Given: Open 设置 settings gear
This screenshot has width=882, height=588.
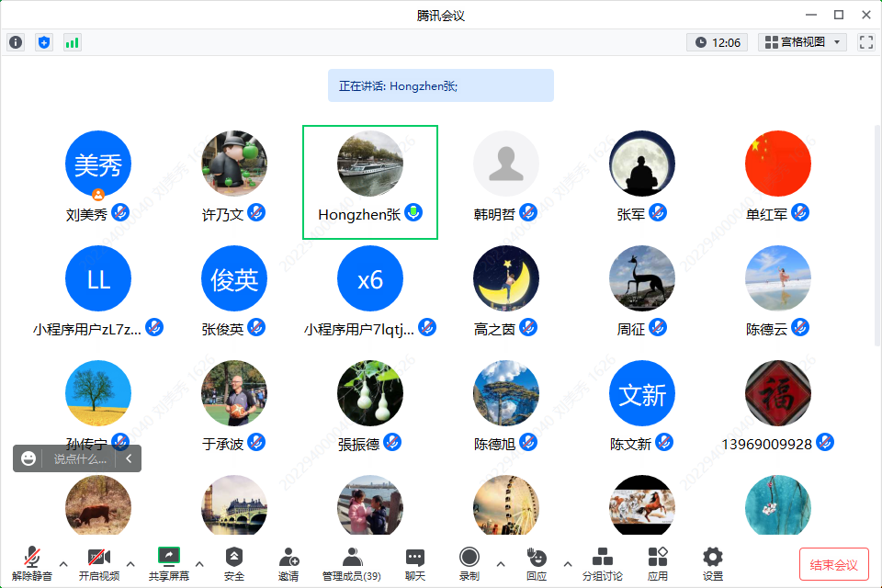Looking at the screenshot, I should point(713,563).
